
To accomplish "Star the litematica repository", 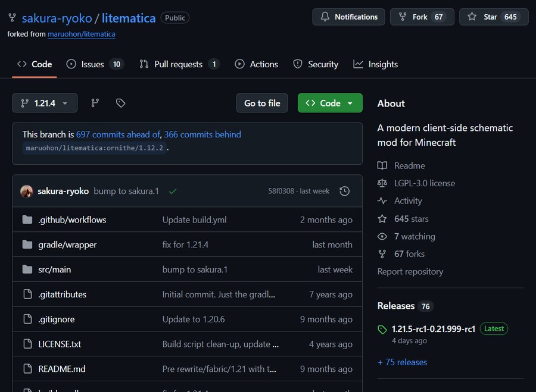I will tap(493, 17).
